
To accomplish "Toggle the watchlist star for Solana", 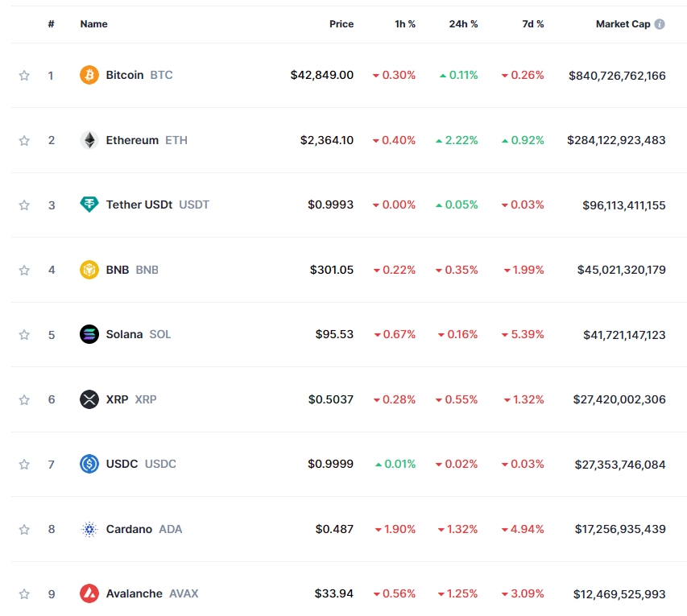I will pyautogui.click(x=24, y=335).
